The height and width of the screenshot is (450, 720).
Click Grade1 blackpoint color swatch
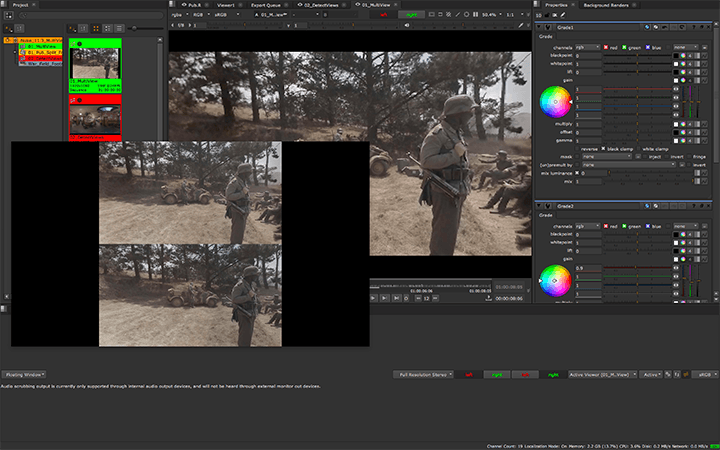(x=676, y=56)
